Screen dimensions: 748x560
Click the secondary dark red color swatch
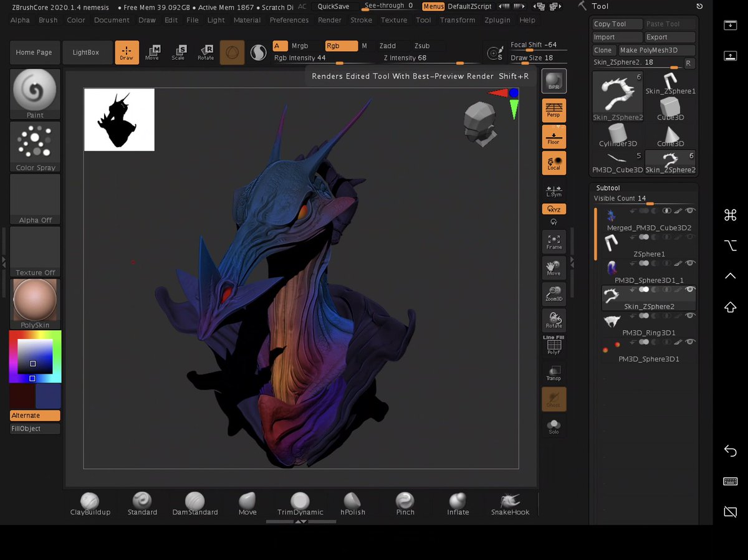pos(22,396)
